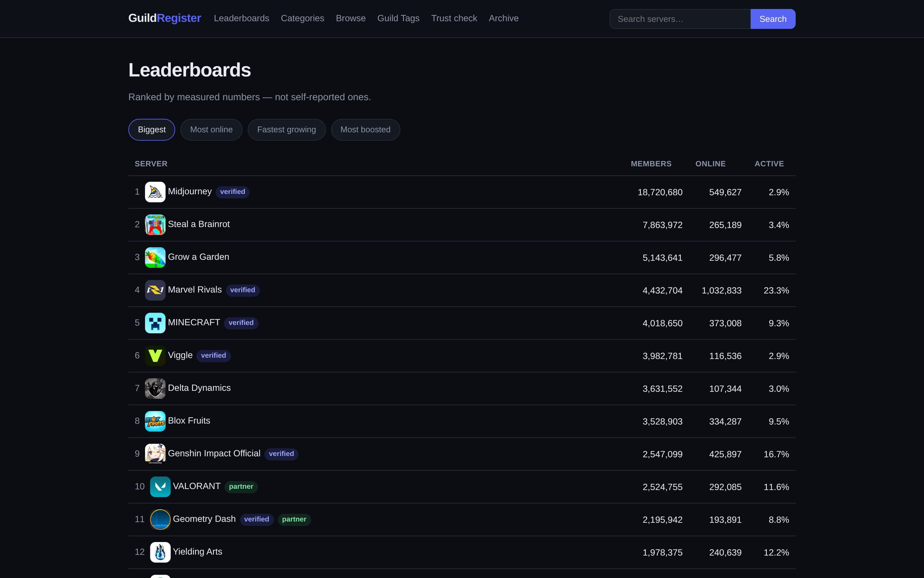
Task: Click the partner badge next to VALORANT
Action: [241, 486]
